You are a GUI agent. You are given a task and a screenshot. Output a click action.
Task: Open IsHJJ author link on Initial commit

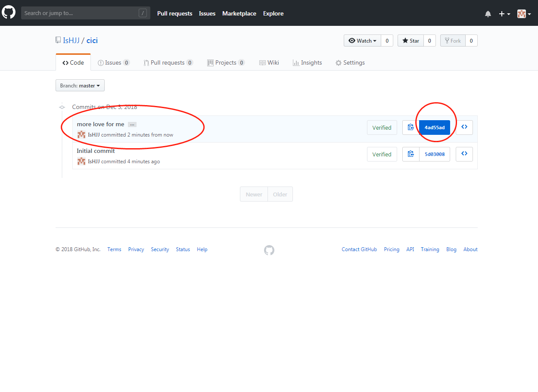pyautogui.click(x=93, y=162)
